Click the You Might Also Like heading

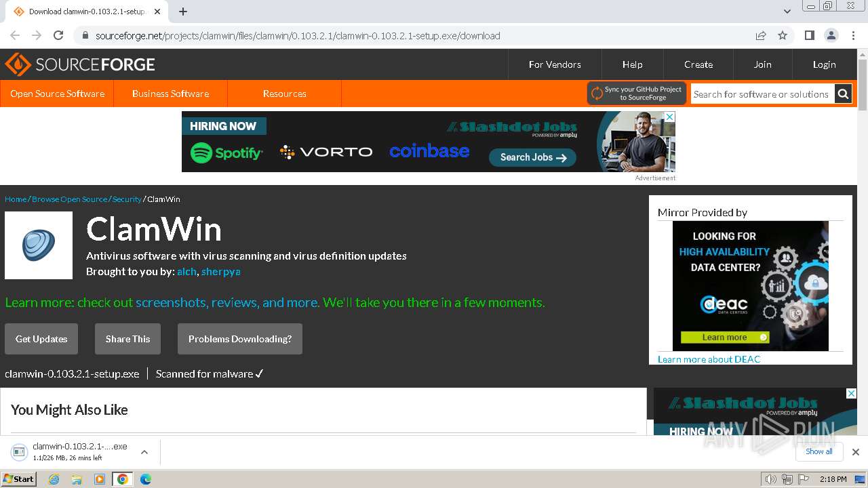coord(69,410)
